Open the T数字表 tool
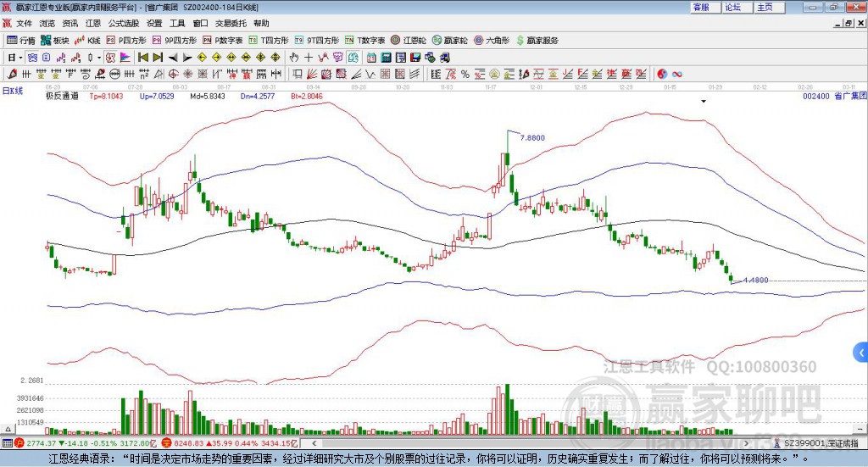 pos(364,41)
